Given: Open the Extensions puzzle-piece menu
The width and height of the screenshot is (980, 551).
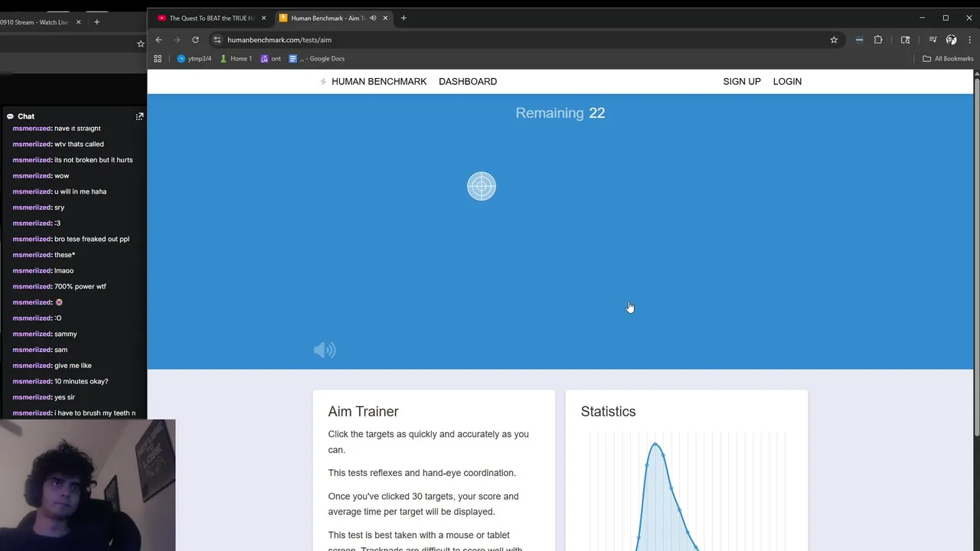Looking at the screenshot, I should [878, 40].
